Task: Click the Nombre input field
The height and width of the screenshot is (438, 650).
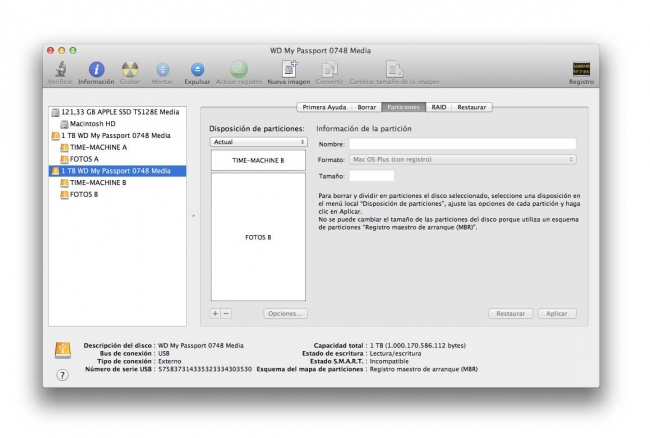Action: [463, 144]
